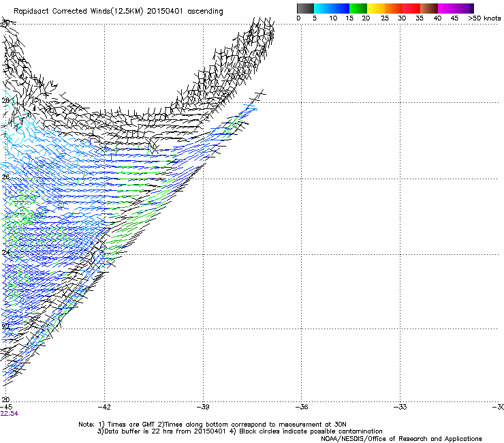
Task: Click the cyan-blue 5-15 knots legend band
Action: coord(332,8)
